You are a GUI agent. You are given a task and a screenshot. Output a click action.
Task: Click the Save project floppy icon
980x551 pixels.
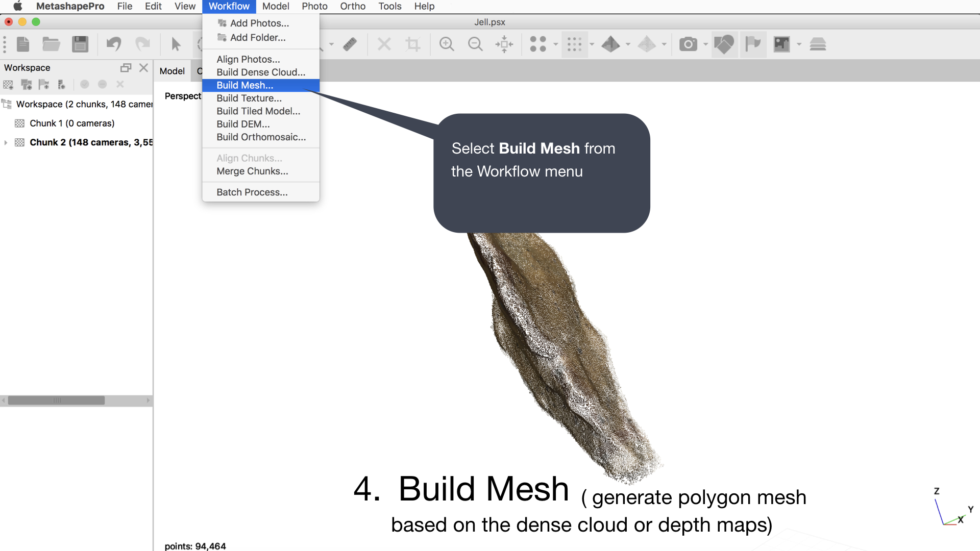click(x=80, y=44)
